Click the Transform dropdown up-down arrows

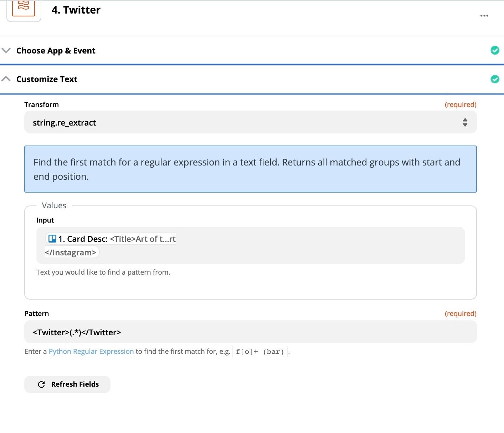pos(465,122)
